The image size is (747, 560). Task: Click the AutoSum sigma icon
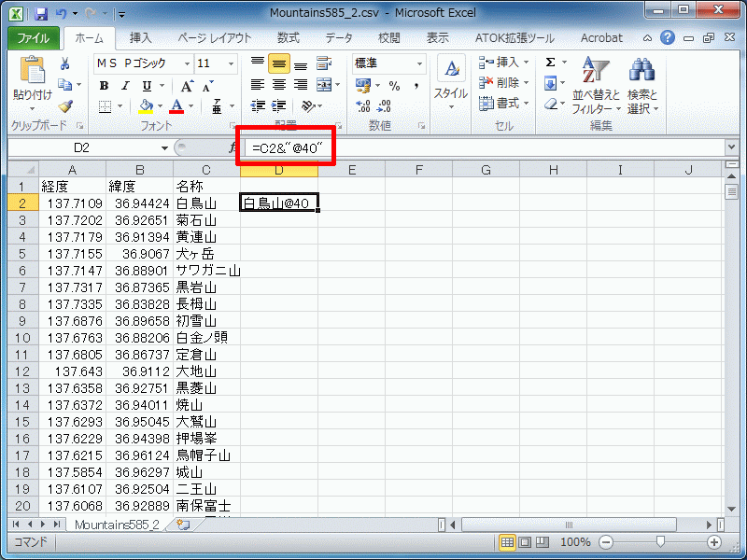pos(550,63)
